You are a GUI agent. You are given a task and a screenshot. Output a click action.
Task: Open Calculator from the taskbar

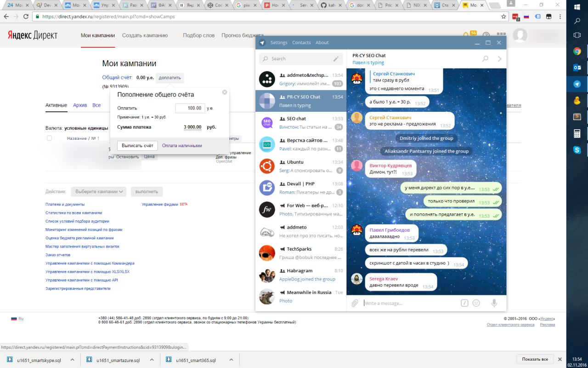[x=577, y=134]
